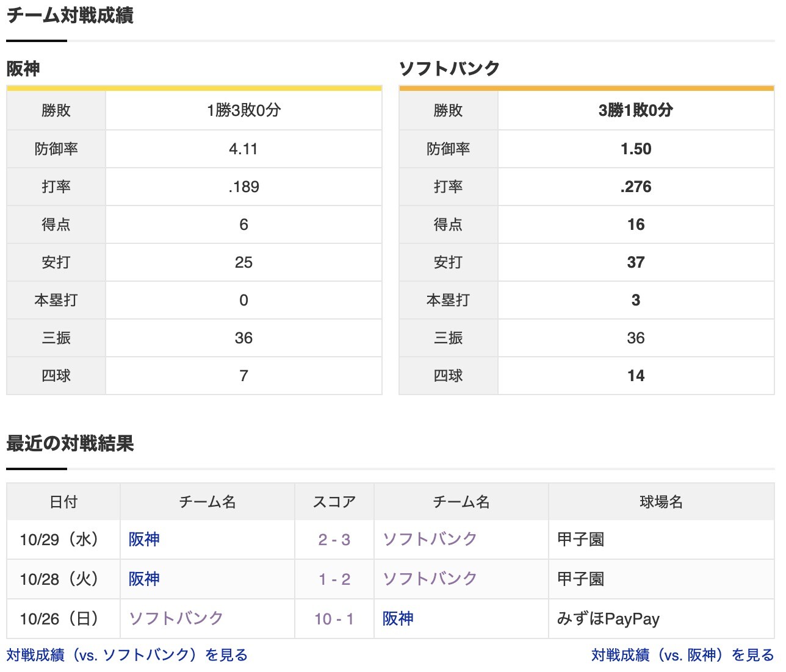
Task: Select 阪神 in the 10/29 game row
Action: (x=143, y=539)
